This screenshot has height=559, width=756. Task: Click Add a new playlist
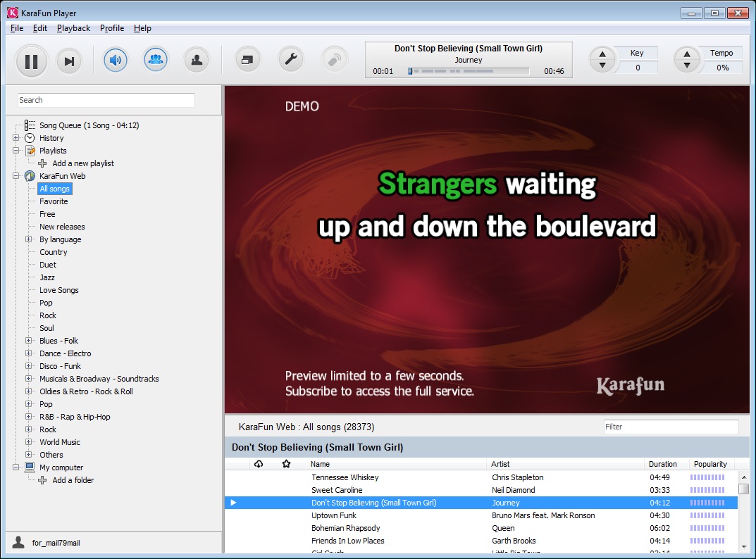83,163
